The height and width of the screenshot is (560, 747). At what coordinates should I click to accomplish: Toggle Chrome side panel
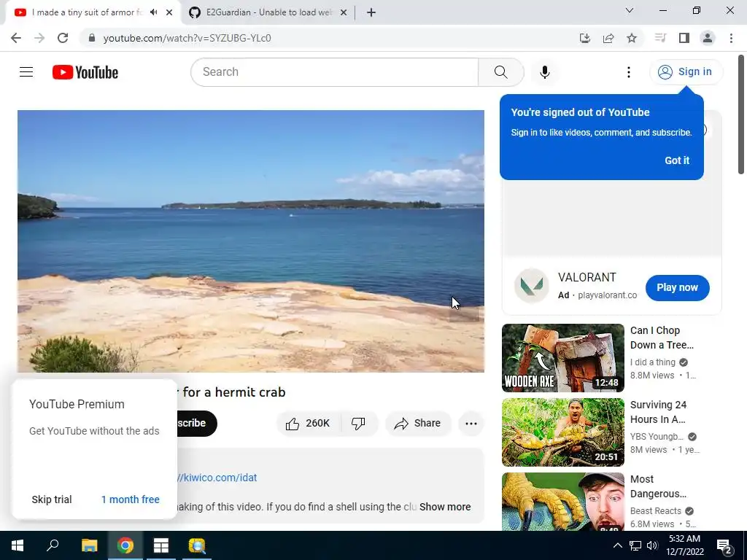[684, 38]
